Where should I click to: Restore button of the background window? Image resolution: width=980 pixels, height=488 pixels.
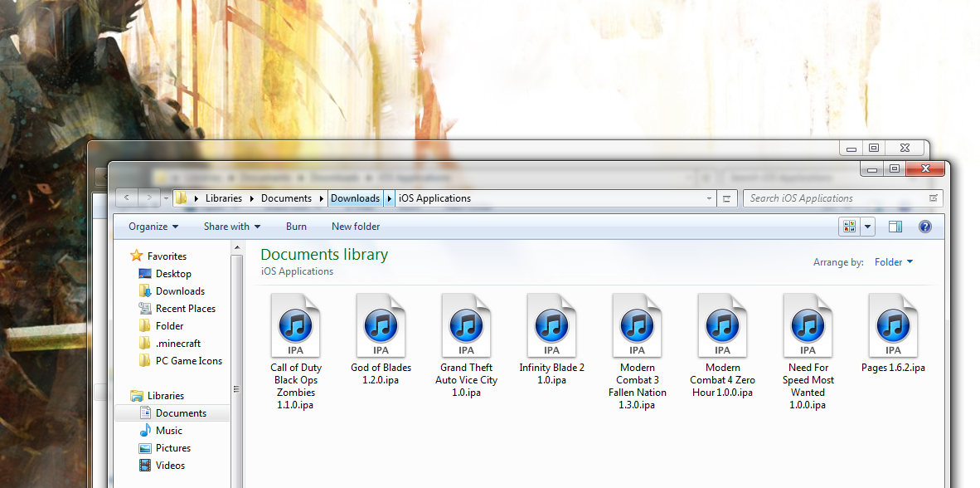(x=874, y=149)
